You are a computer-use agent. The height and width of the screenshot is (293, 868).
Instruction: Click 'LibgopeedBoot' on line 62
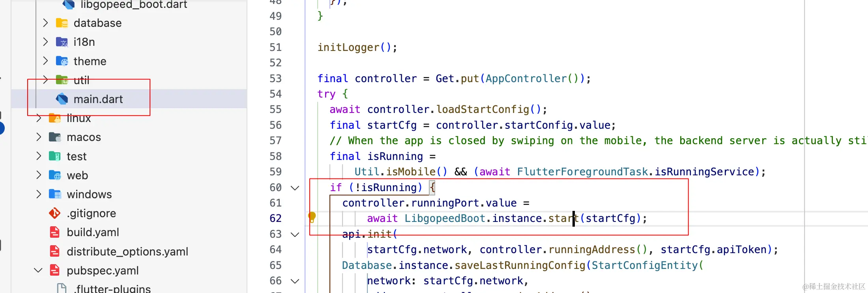coord(445,218)
